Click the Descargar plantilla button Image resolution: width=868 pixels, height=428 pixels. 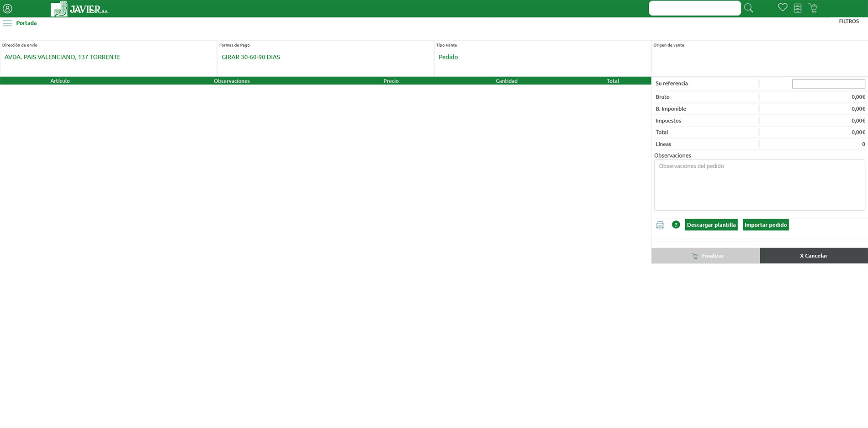tap(711, 225)
